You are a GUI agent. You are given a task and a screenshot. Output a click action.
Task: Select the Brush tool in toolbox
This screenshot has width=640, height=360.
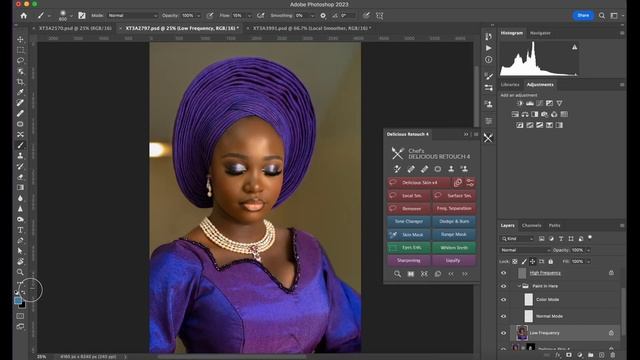20,145
